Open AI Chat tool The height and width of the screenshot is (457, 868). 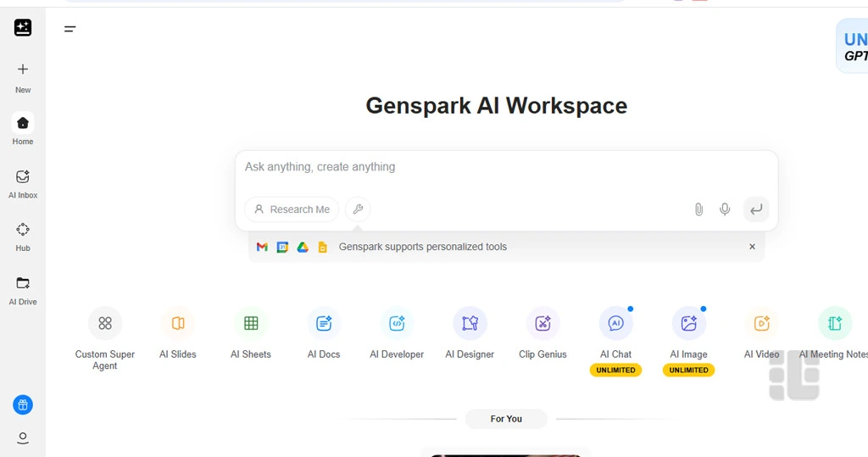pyautogui.click(x=615, y=323)
